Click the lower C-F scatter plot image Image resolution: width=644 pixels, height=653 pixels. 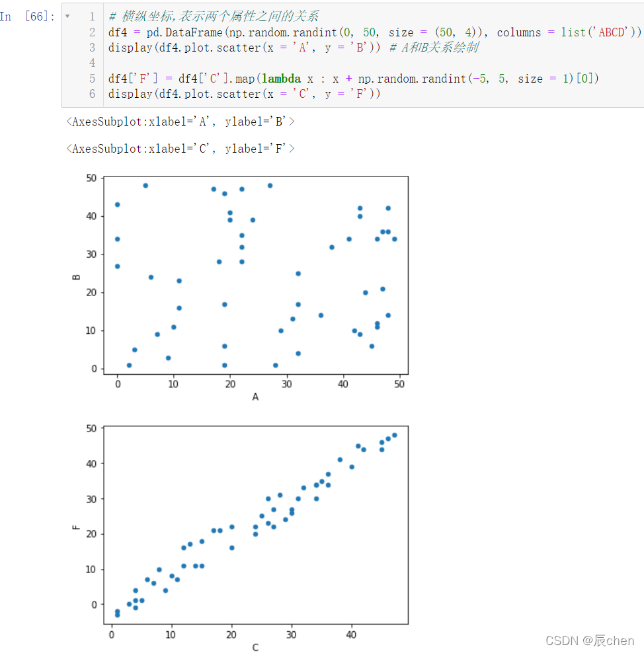pyautogui.click(x=240, y=537)
